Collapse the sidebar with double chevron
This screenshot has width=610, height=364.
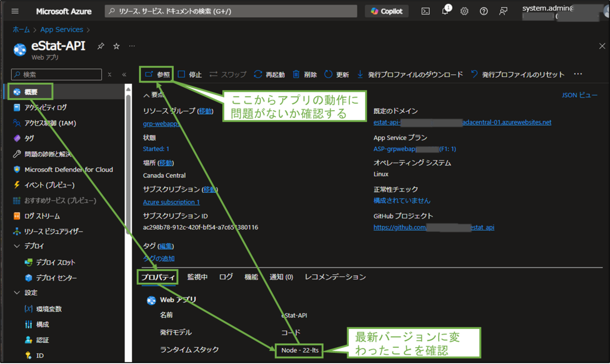pos(124,75)
